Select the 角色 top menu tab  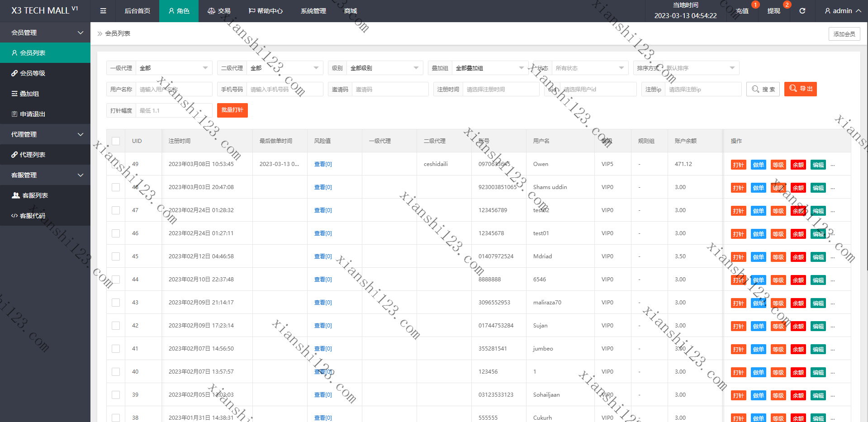coord(179,11)
